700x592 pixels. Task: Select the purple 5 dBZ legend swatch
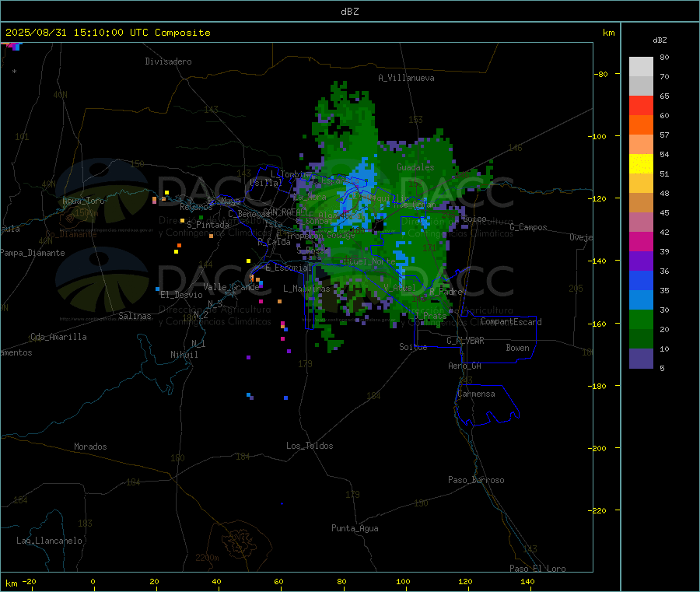coord(641,359)
